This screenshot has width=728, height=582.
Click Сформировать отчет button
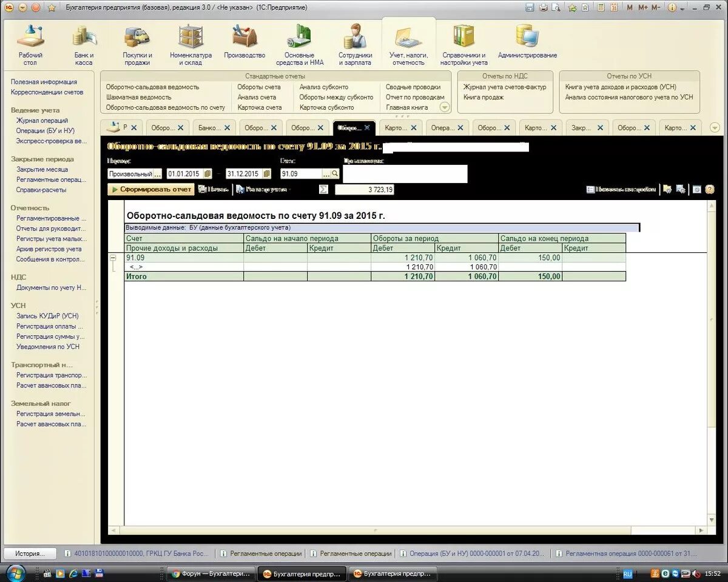point(150,189)
